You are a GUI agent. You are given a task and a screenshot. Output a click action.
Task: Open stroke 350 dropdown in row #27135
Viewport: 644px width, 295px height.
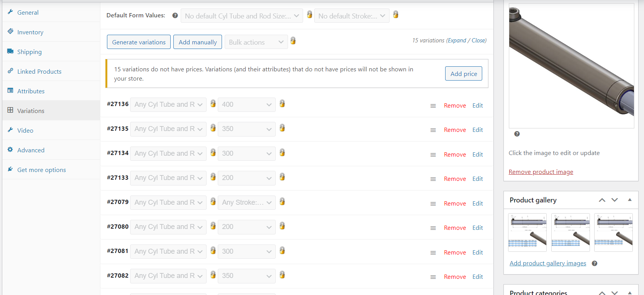coord(247,129)
